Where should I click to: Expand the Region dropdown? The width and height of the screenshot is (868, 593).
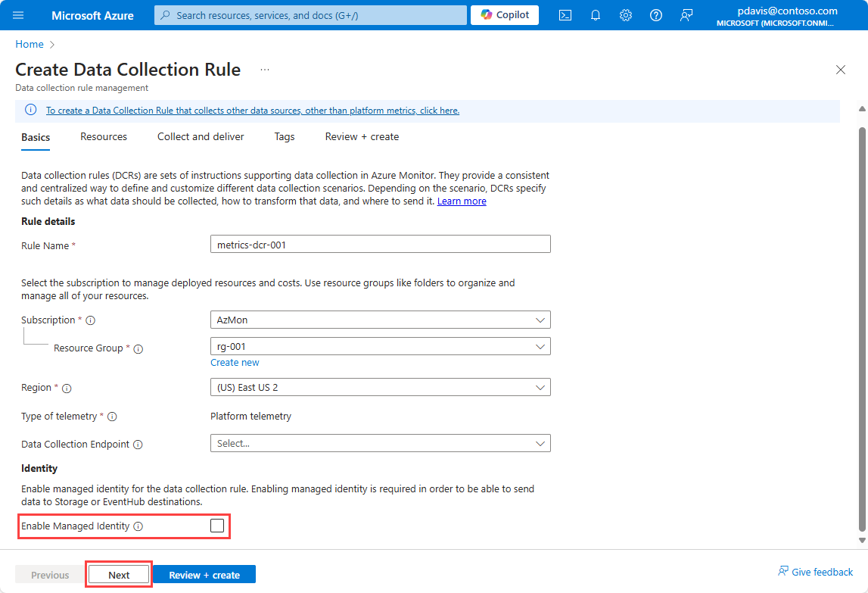pos(380,387)
